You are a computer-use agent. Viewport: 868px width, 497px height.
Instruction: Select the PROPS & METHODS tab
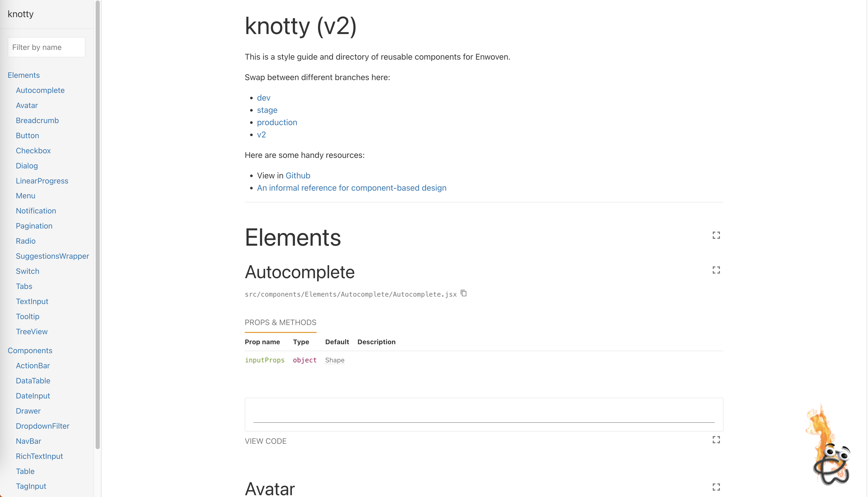click(280, 322)
